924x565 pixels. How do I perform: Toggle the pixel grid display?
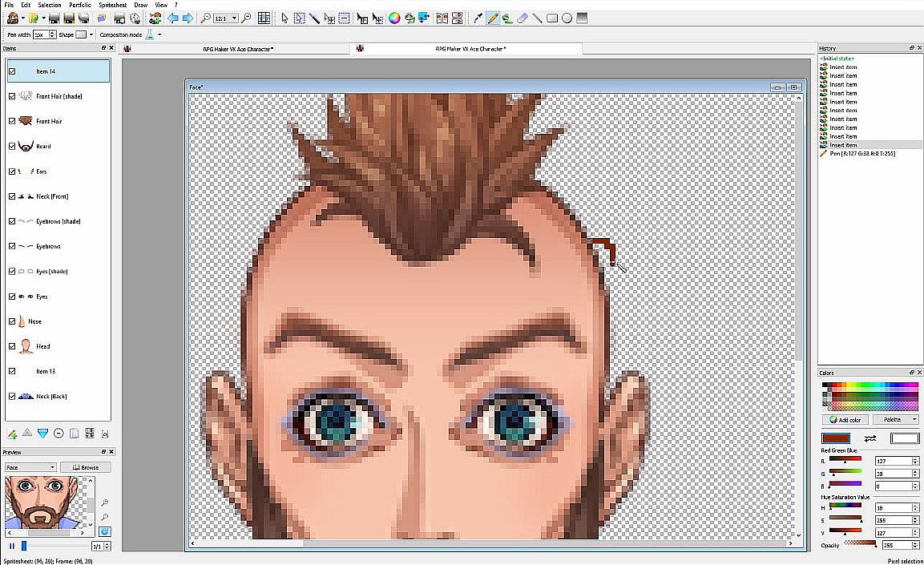pyautogui.click(x=264, y=18)
